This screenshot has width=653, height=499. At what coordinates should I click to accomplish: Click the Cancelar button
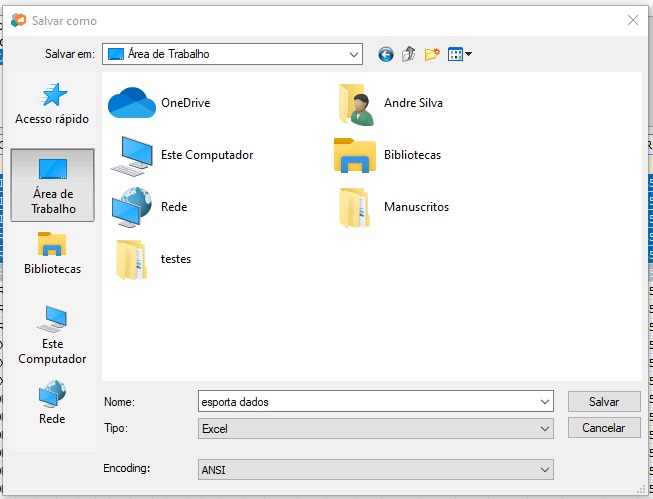tap(603, 427)
